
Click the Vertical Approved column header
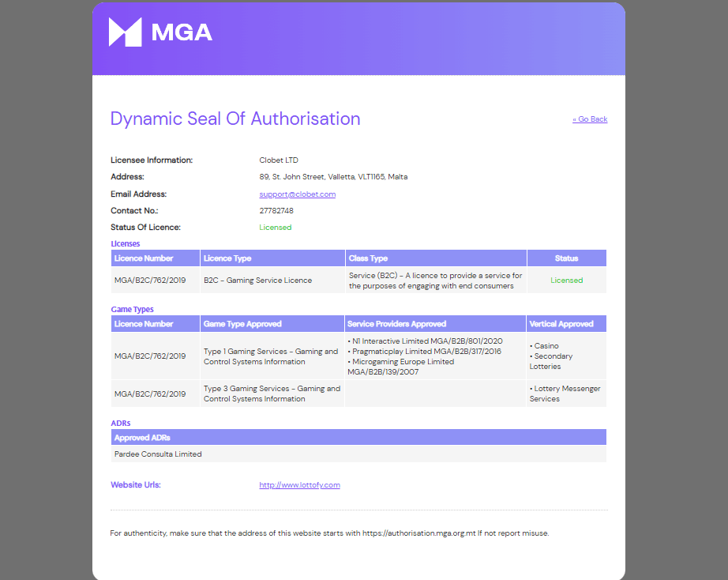(566, 323)
